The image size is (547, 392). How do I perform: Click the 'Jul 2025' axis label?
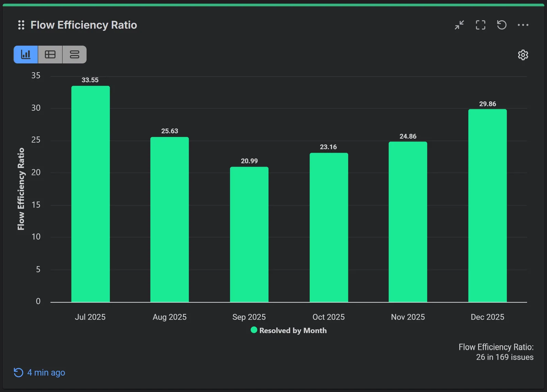90,317
